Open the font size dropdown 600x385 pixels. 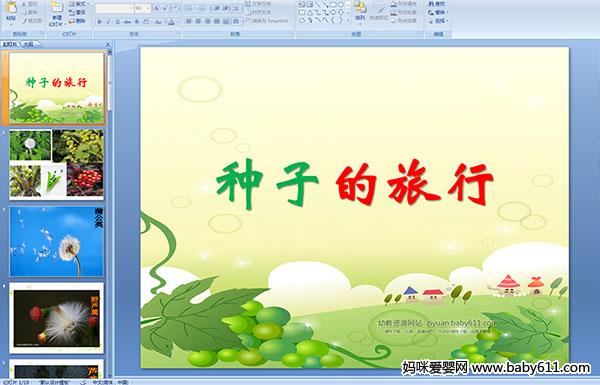click(148, 8)
